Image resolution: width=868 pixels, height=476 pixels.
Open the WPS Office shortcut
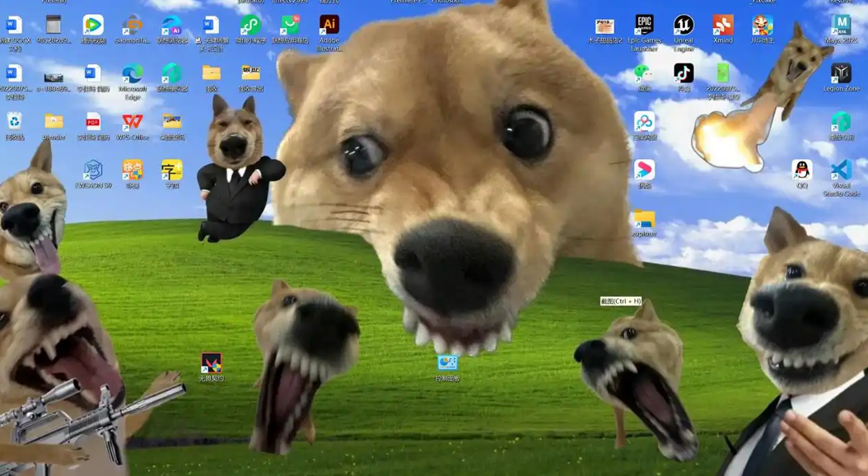133,122
